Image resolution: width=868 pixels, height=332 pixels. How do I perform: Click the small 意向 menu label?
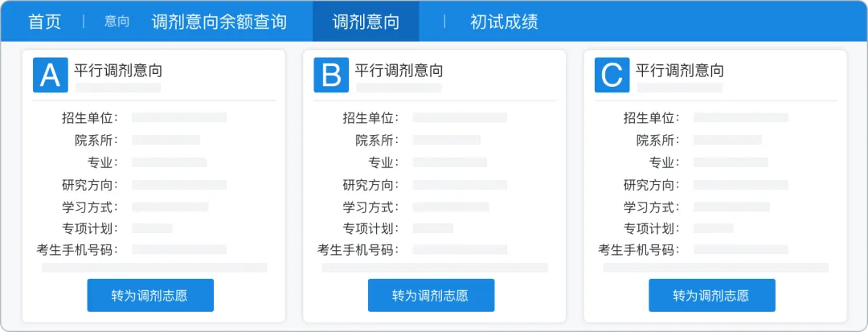point(117,22)
